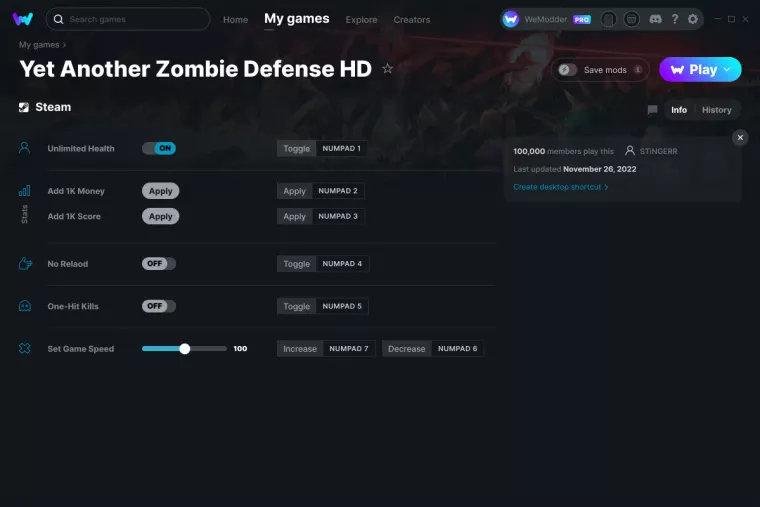
Task: Go to the Explore tab
Action: [x=361, y=20]
